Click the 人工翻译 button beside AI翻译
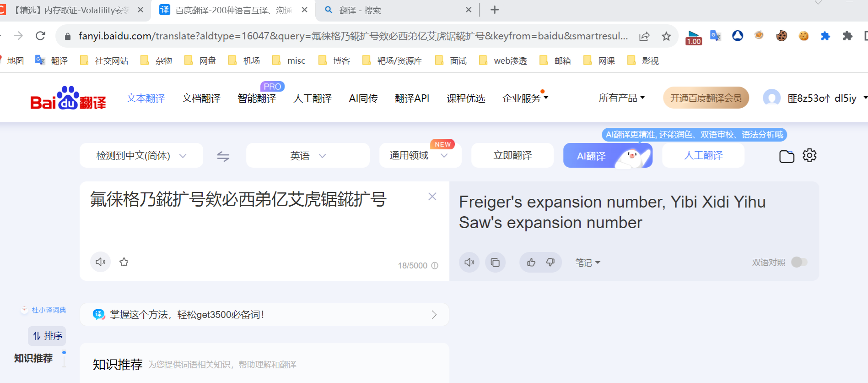This screenshot has width=868, height=383. tap(703, 155)
